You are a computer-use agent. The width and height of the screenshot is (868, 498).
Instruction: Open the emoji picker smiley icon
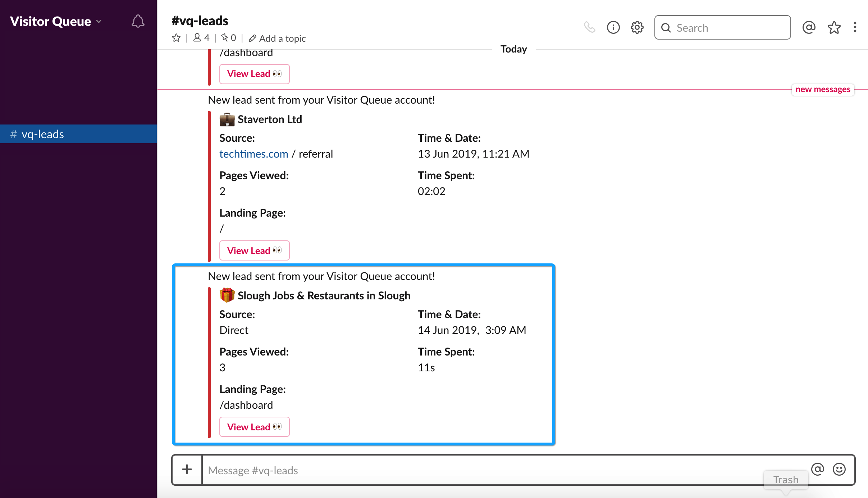click(839, 469)
